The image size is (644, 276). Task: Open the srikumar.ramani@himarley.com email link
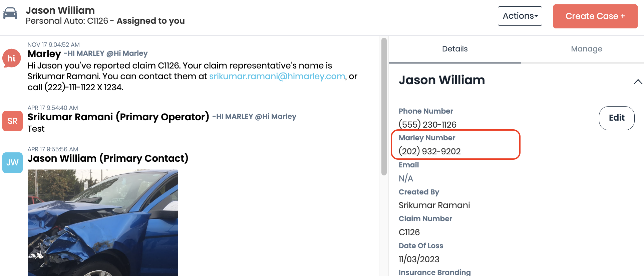[x=277, y=77]
